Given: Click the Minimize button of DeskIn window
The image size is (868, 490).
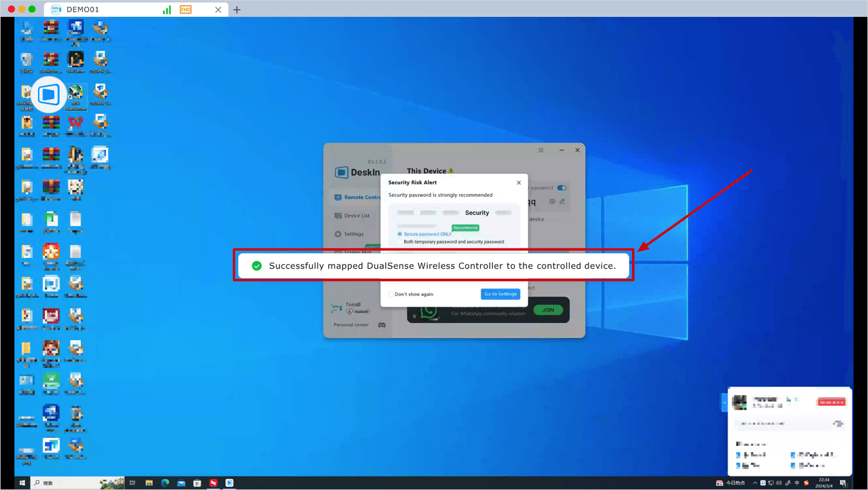Looking at the screenshot, I should pyautogui.click(x=562, y=150).
